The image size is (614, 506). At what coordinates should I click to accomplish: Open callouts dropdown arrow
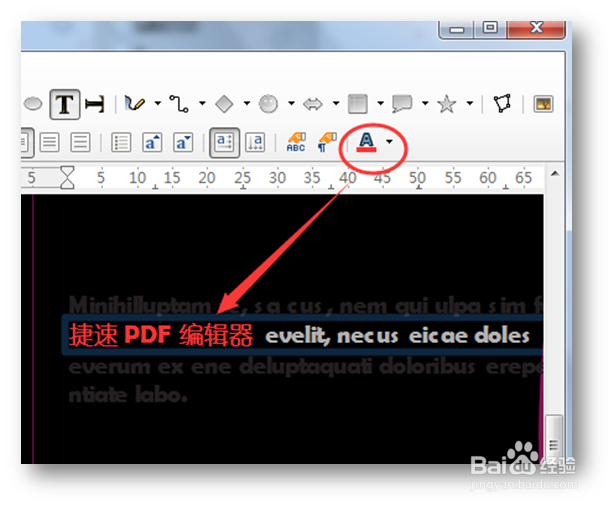pyautogui.click(x=425, y=103)
